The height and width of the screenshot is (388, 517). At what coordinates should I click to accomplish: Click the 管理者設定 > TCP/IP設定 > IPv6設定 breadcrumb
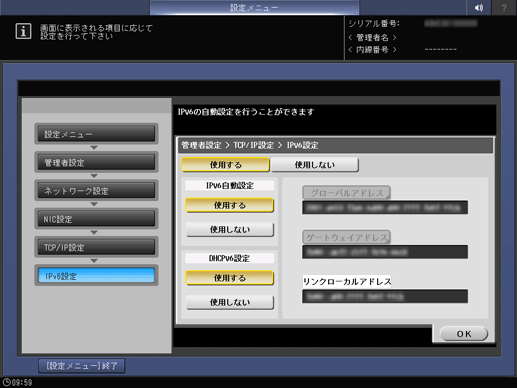pos(250,145)
